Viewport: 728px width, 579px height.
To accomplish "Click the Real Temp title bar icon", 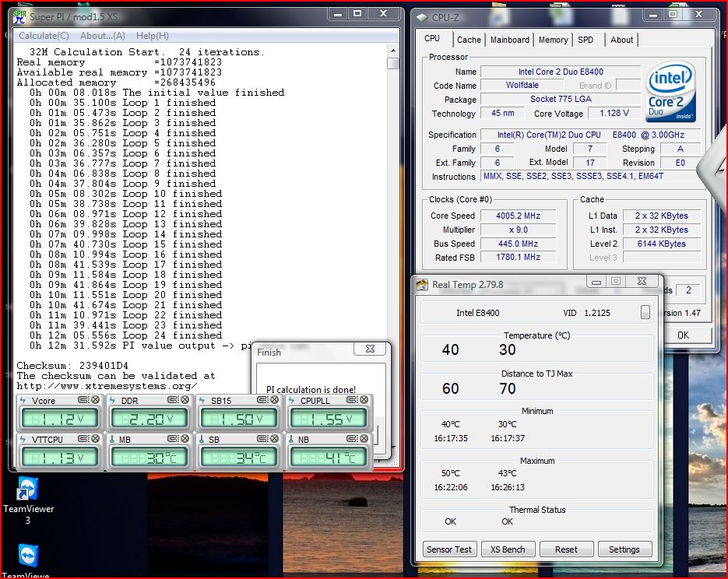I will (x=421, y=284).
